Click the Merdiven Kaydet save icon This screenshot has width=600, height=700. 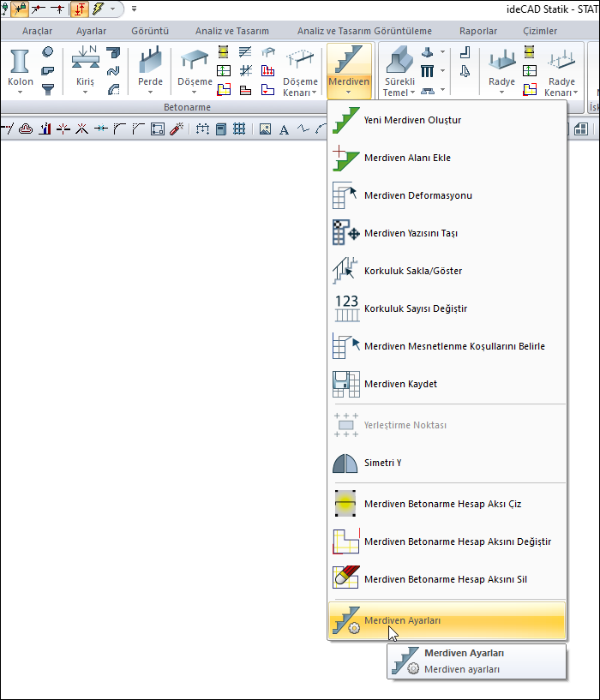(x=345, y=384)
